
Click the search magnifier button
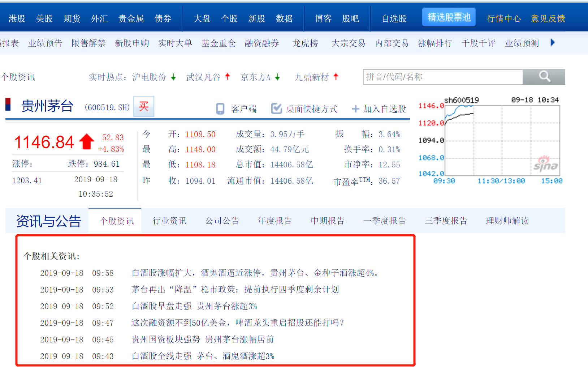[544, 77]
